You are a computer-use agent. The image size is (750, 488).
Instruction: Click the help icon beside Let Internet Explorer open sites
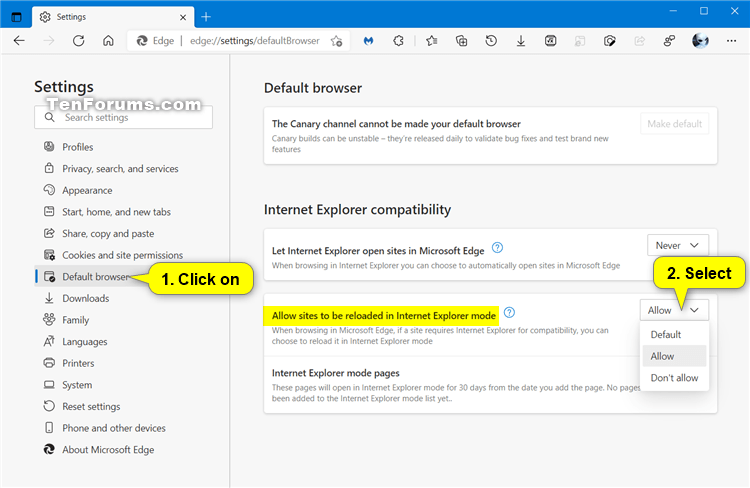point(497,248)
